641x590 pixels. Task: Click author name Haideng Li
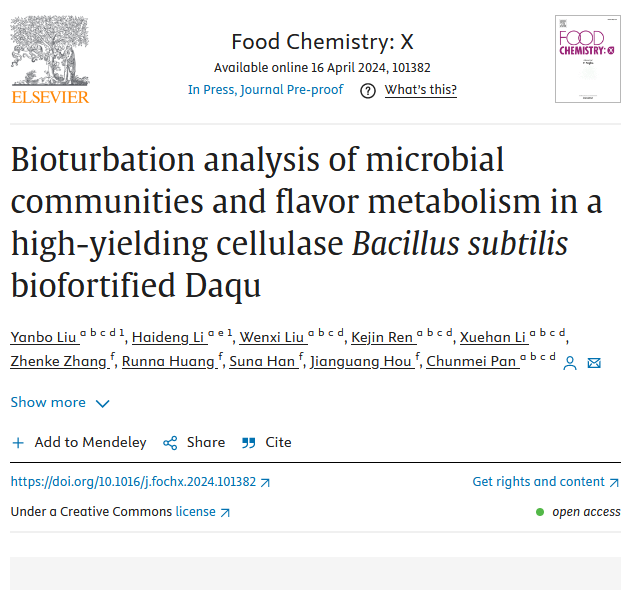click(169, 336)
